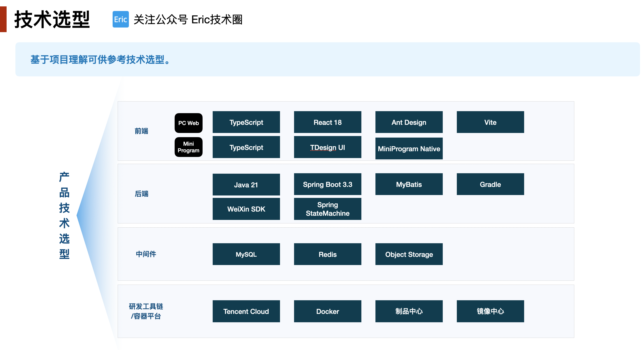Viewport: 644px width, 350px height.
Task: Click the 前端 row label
Action: 141,131
